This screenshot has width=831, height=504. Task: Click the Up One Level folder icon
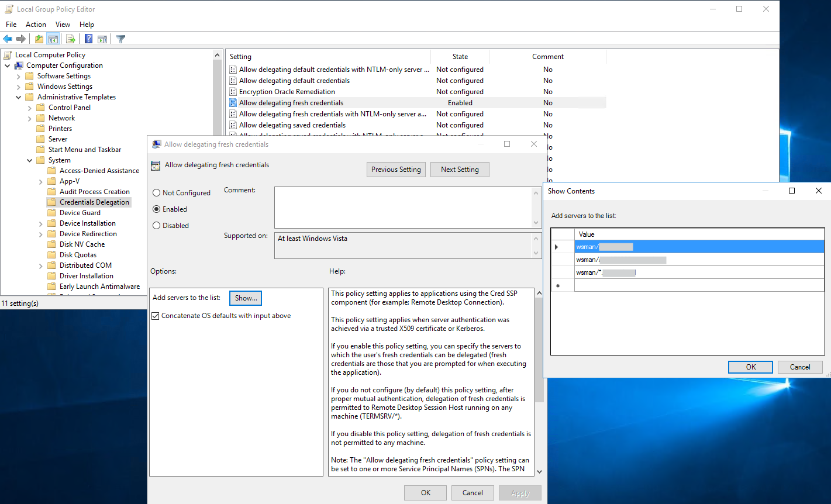pyautogui.click(x=39, y=39)
